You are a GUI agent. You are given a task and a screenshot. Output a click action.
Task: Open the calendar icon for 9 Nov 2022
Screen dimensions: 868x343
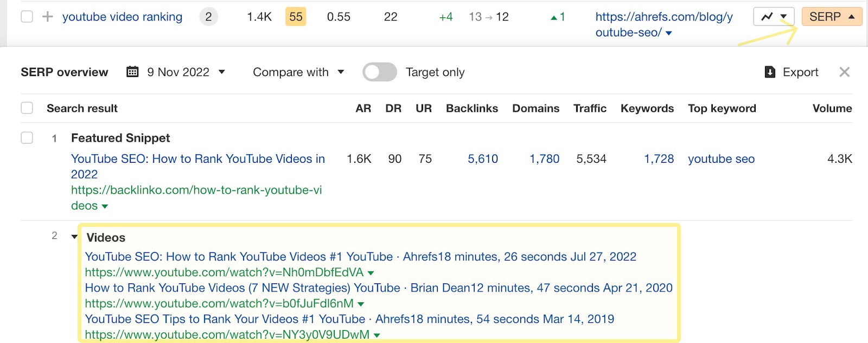coord(132,72)
